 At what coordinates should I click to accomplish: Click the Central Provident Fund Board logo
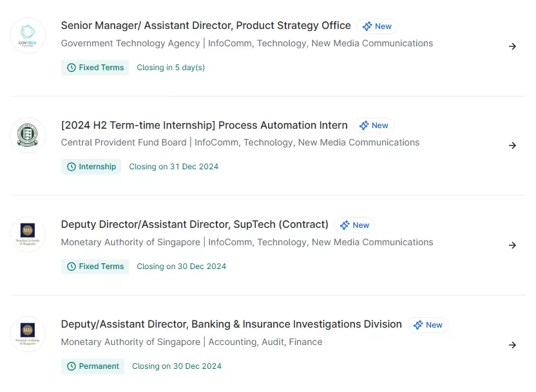click(28, 135)
